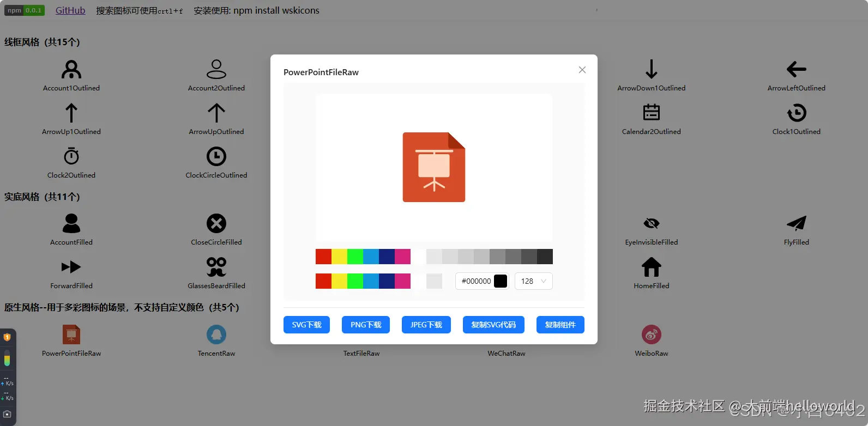
Task: Select the TencentRaw penguin icon
Action: 216,334
